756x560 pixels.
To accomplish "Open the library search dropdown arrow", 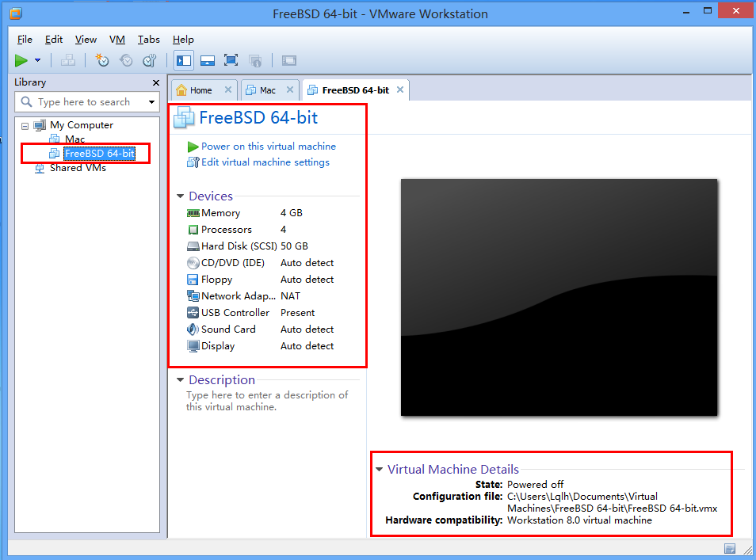I will pos(152,102).
